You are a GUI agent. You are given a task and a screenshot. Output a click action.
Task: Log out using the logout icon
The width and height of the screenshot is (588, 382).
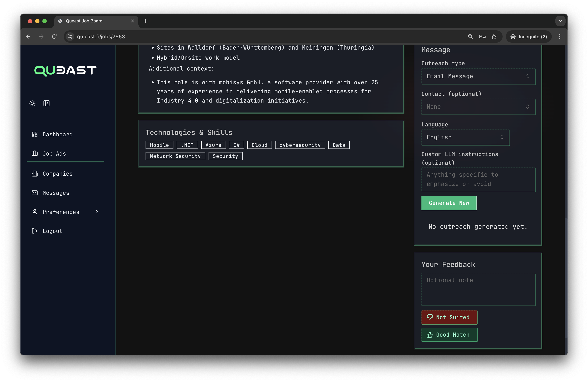pos(35,231)
